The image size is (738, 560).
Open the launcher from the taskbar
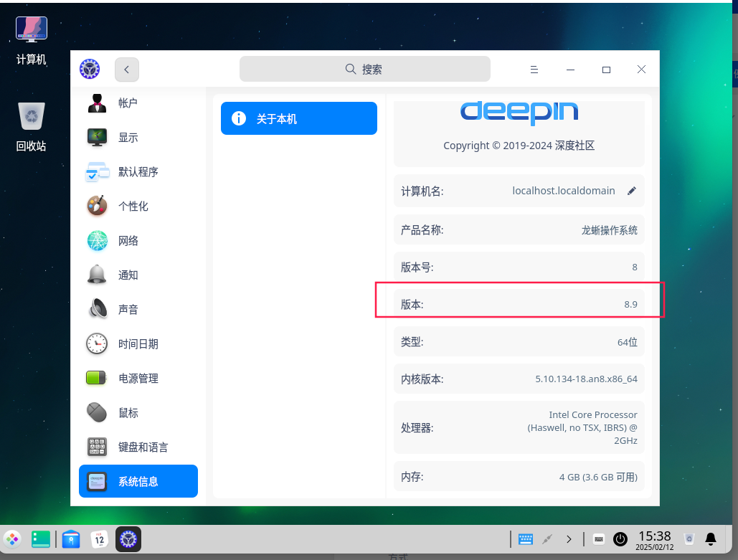[13, 538]
